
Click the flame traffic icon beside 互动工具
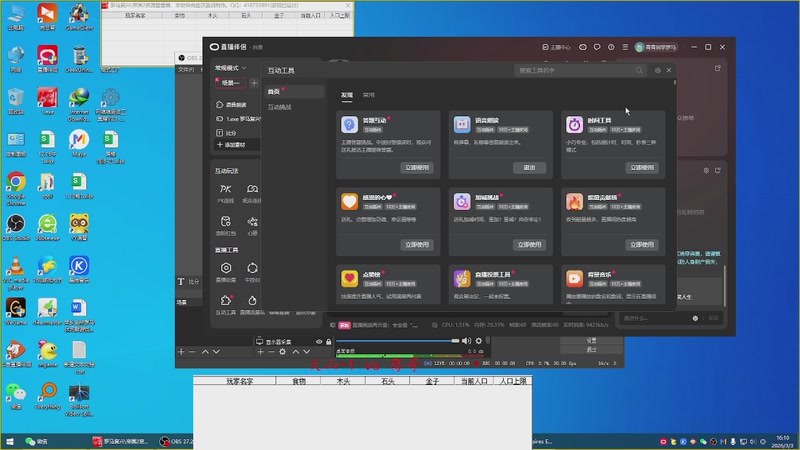click(252, 301)
